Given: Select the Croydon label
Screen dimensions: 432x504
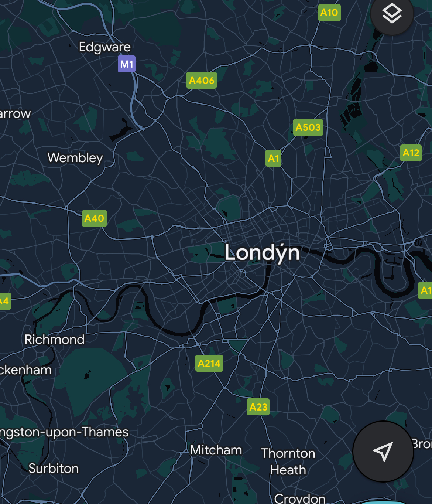Looking at the screenshot, I should point(300,498).
